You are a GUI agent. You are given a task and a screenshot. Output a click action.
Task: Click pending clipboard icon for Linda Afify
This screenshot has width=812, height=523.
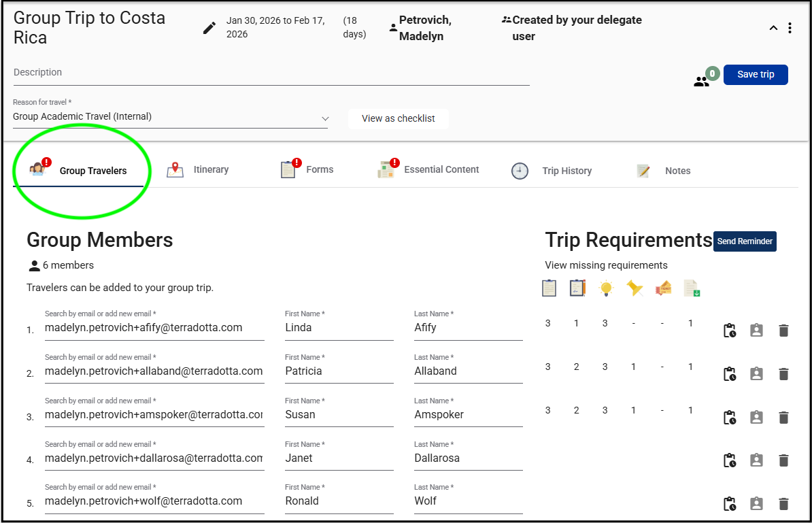point(730,331)
